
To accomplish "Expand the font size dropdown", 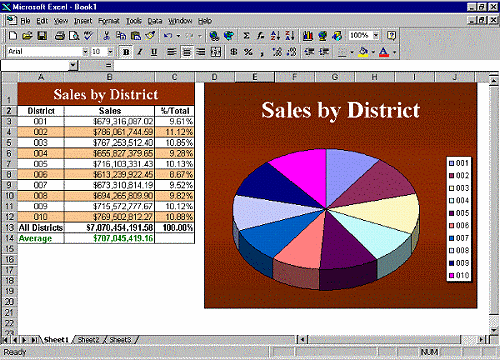I will [x=110, y=52].
